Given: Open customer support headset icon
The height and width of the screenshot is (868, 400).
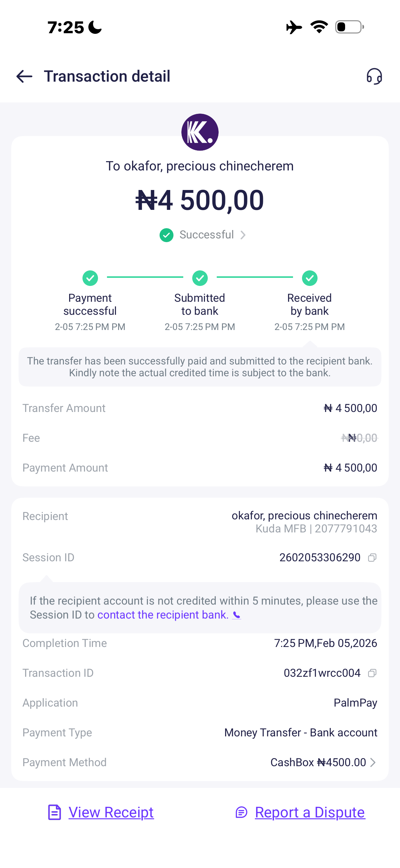Looking at the screenshot, I should point(374,76).
